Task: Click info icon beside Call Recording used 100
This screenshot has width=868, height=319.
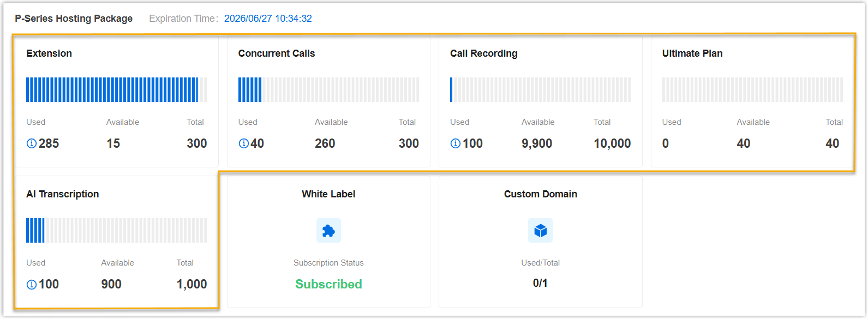Action: point(455,144)
